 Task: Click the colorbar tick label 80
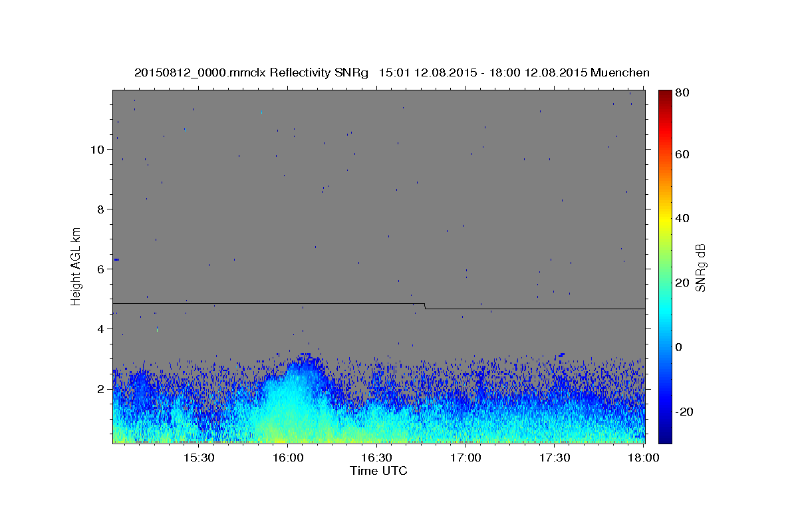tap(682, 93)
